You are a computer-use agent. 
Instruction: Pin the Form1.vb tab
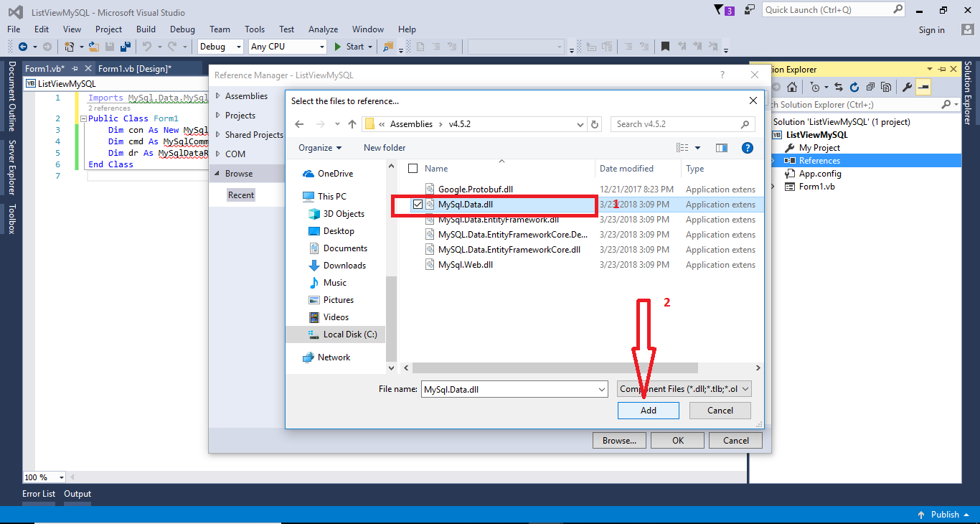point(75,68)
